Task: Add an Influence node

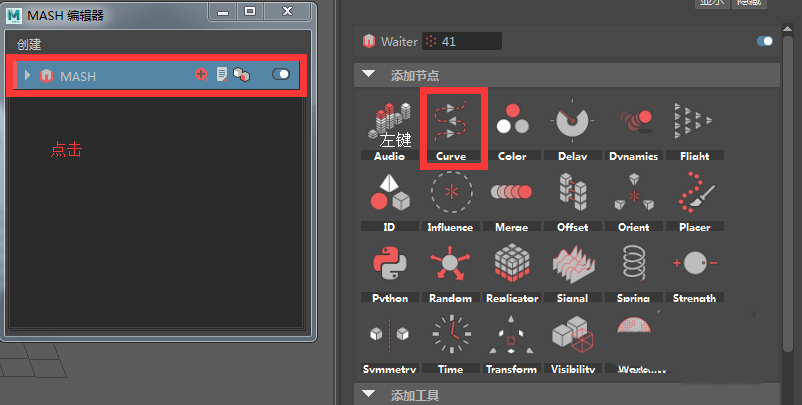Action: pyautogui.click(x=451, y=200)
